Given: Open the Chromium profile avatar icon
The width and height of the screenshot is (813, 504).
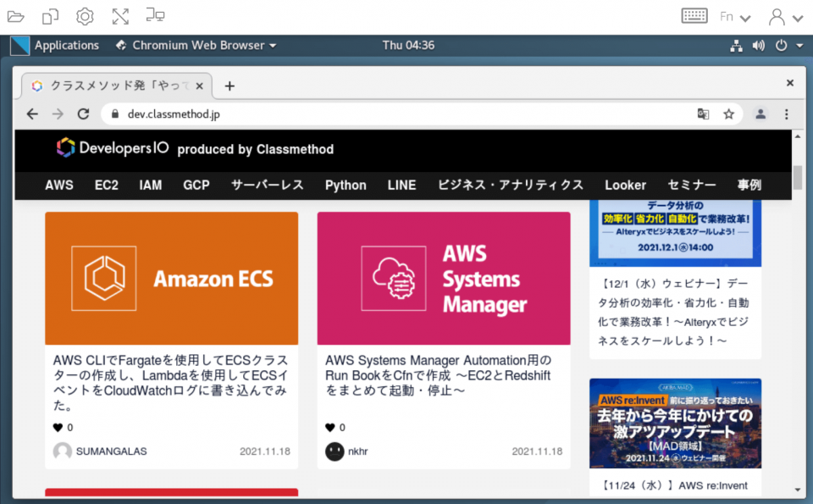Looking at the screenshot, I should (x=760, y=114).
